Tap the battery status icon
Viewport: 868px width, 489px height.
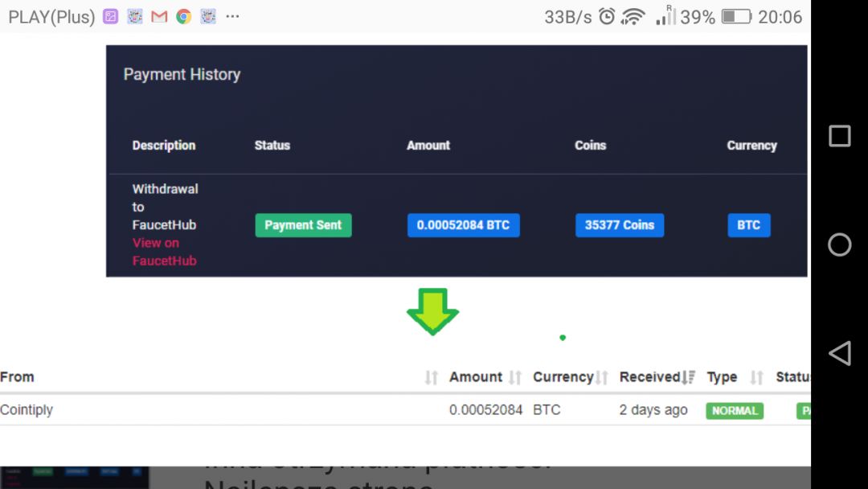pyautogui.click(x=736, y=16)
